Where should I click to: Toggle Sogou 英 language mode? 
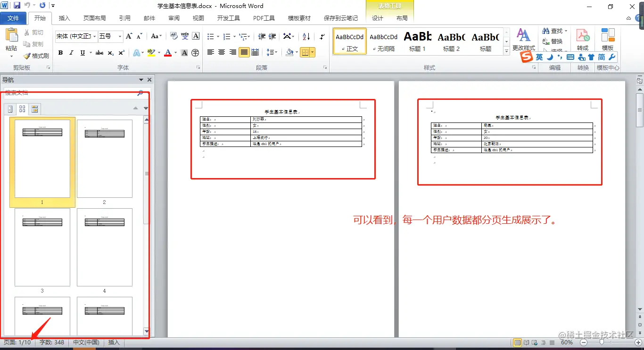pyautogui.click(x=539, y=57)
